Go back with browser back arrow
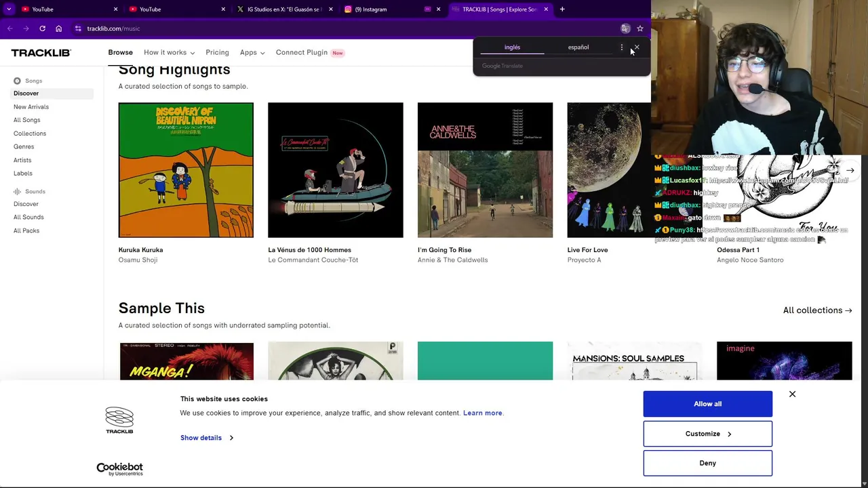Image resolution: width=868 pixels, height=488 pixels. (10, 28)
